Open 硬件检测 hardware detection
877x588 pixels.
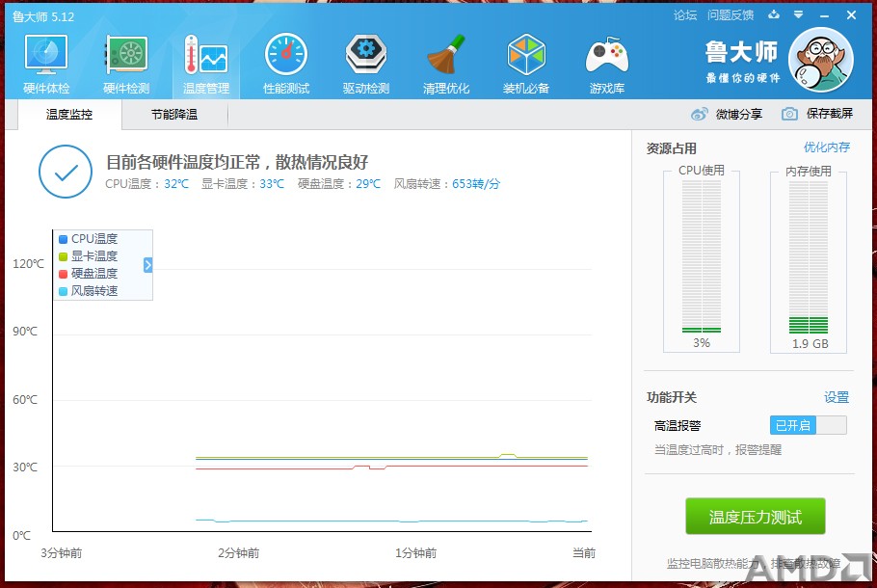[x=126, y=64]
